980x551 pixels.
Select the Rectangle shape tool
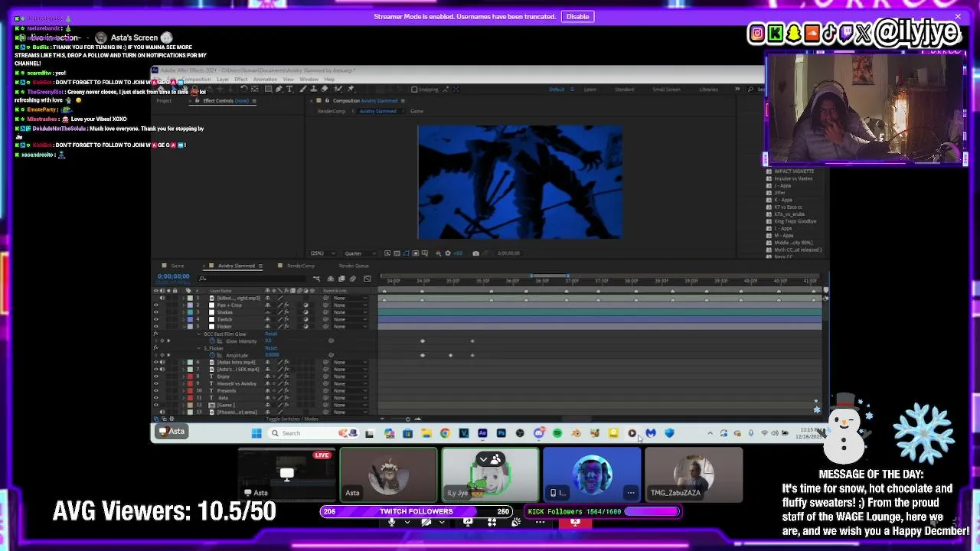(268, 89)
